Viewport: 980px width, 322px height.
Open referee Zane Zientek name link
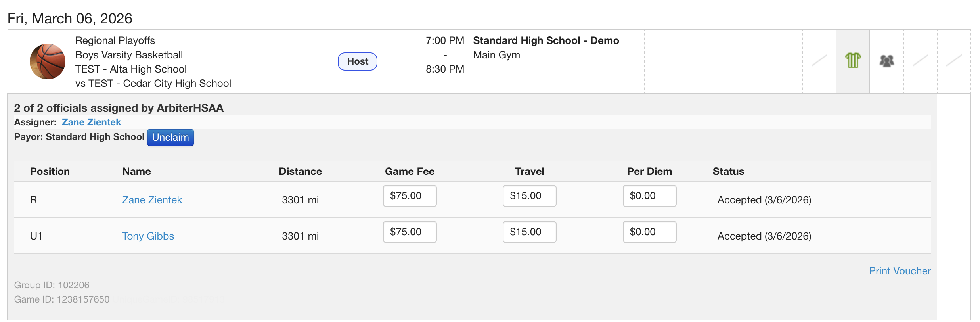tap(152, 200)
